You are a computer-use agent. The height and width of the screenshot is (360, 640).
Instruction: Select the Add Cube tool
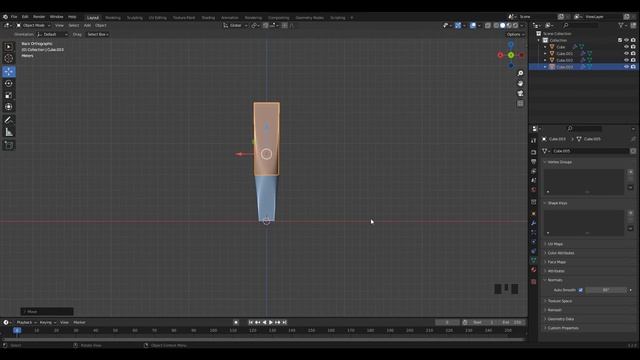[9, 145]
